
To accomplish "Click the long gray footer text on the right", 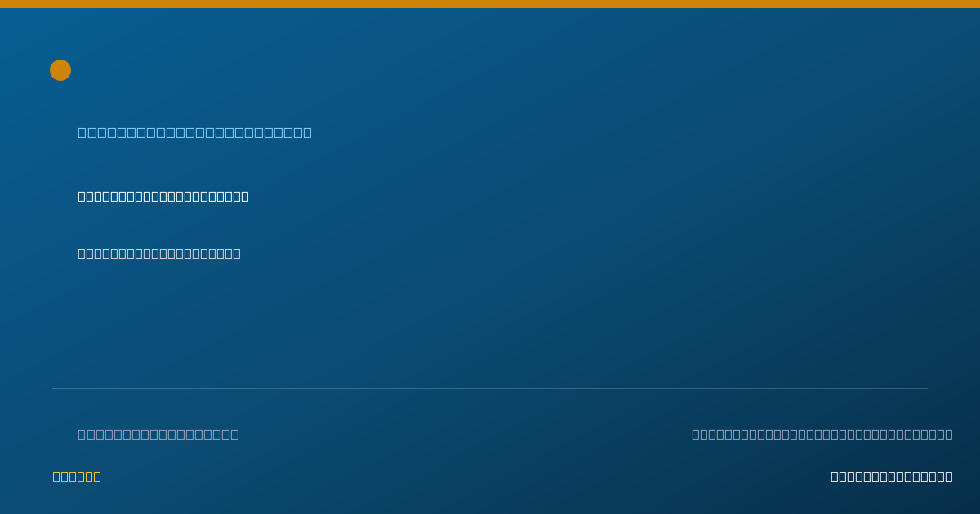I will 822,434.
